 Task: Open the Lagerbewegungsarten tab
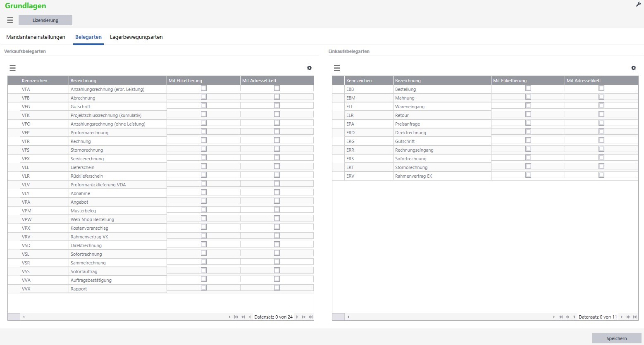coord(136,37)
